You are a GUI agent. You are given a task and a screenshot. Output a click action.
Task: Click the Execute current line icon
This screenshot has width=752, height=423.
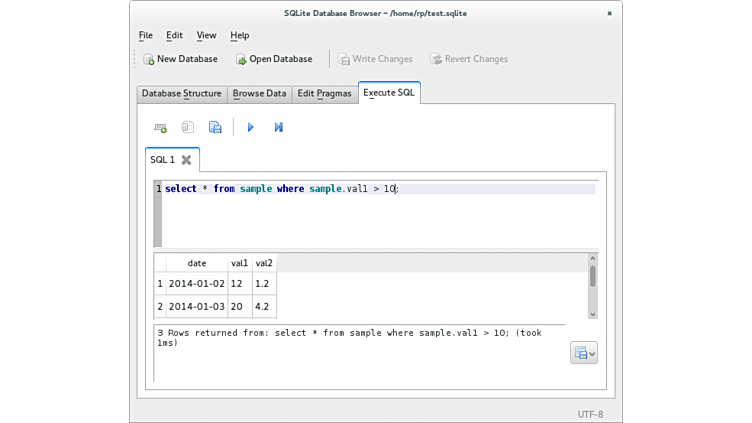click(279, 128)
